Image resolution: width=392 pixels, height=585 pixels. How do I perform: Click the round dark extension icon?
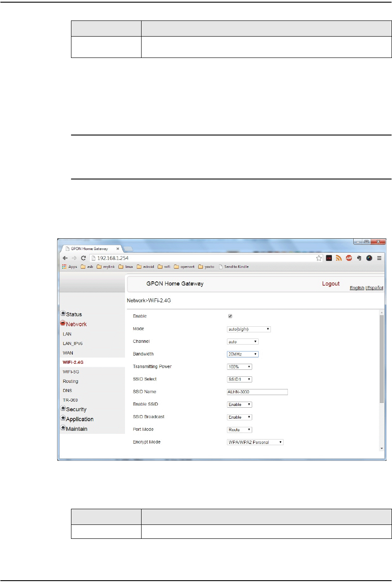click(x=369, y=258)
